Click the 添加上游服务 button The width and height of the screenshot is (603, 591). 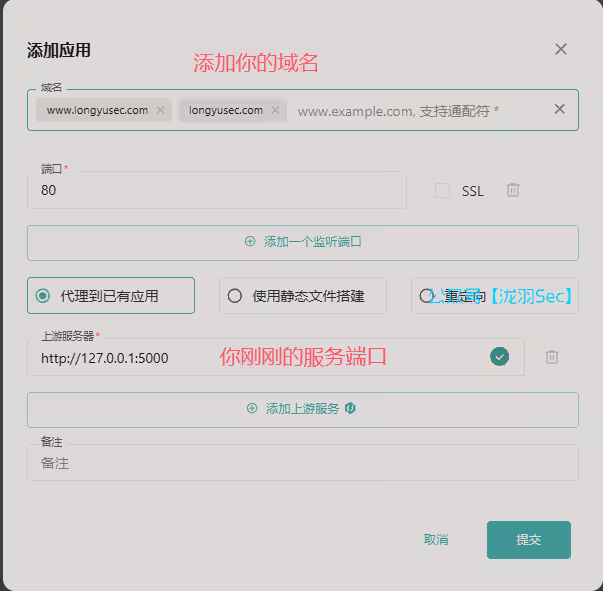pos(303,410)
